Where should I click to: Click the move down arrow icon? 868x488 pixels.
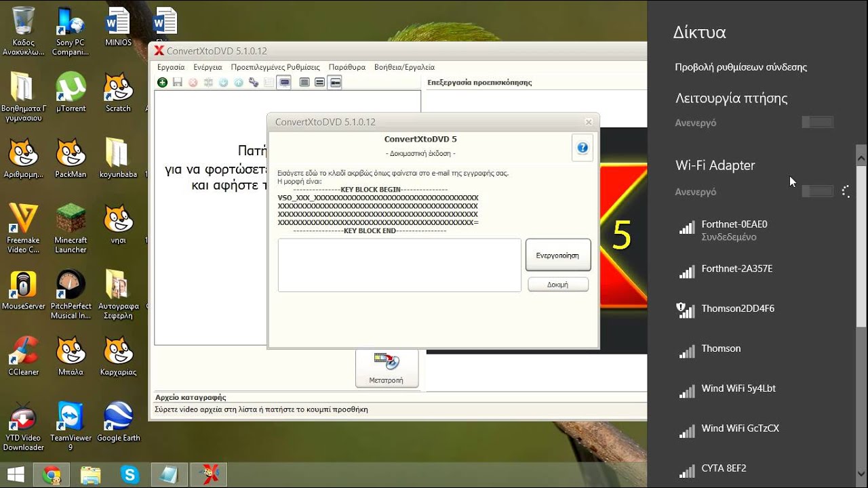pos(223,83)
